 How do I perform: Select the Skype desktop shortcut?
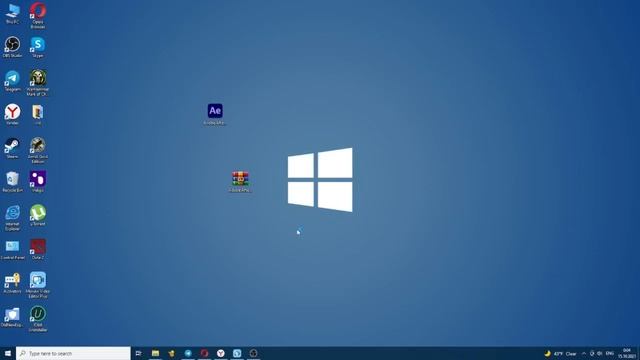[38, 47]
